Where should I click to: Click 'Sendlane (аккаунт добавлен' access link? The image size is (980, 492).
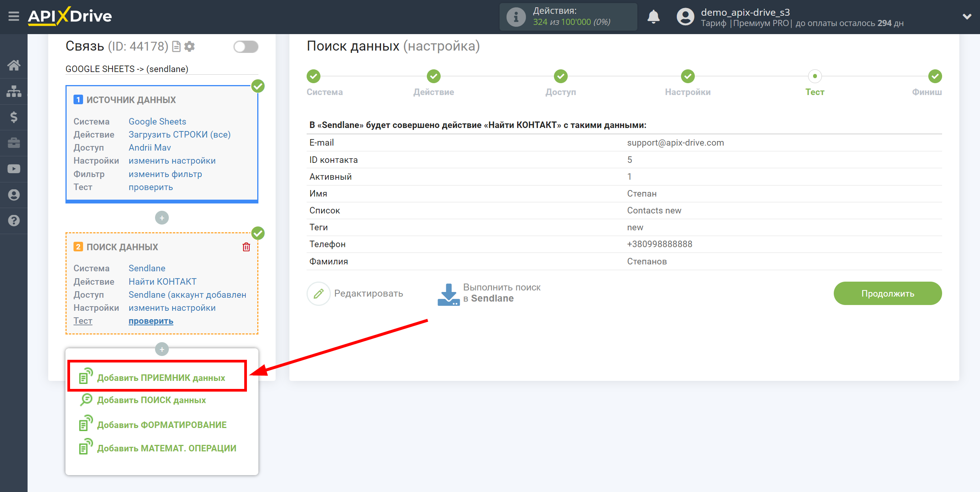[188, 295]
